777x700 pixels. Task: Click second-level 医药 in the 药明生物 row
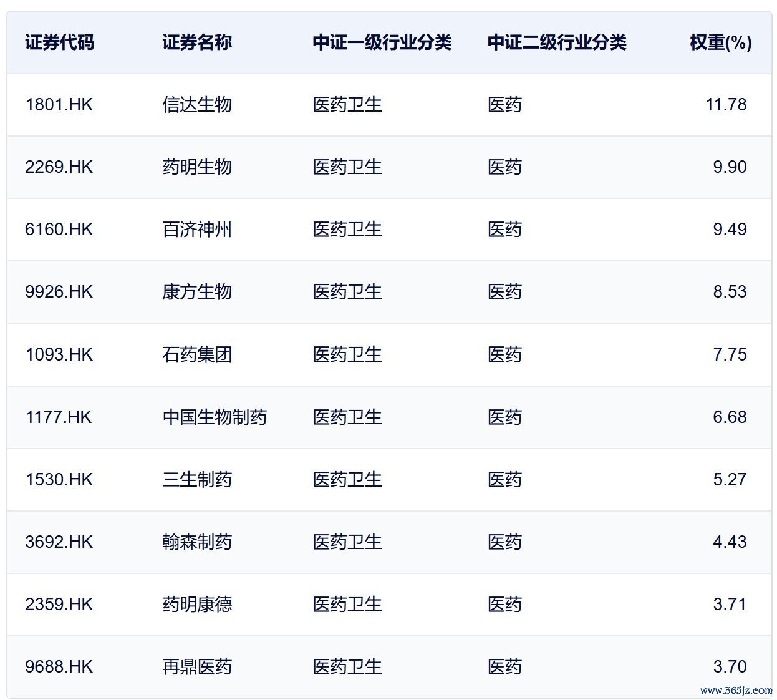504,167
